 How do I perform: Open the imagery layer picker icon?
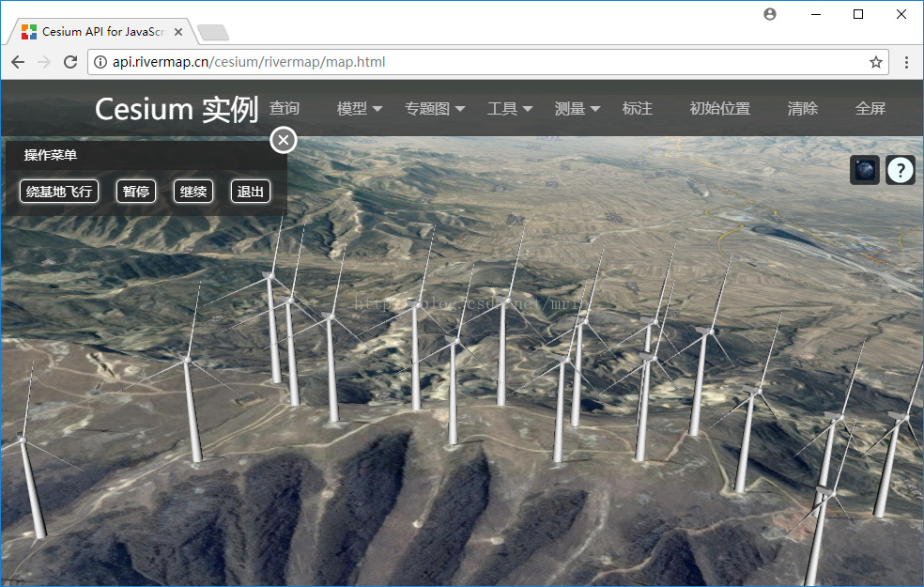click(865, 170)
